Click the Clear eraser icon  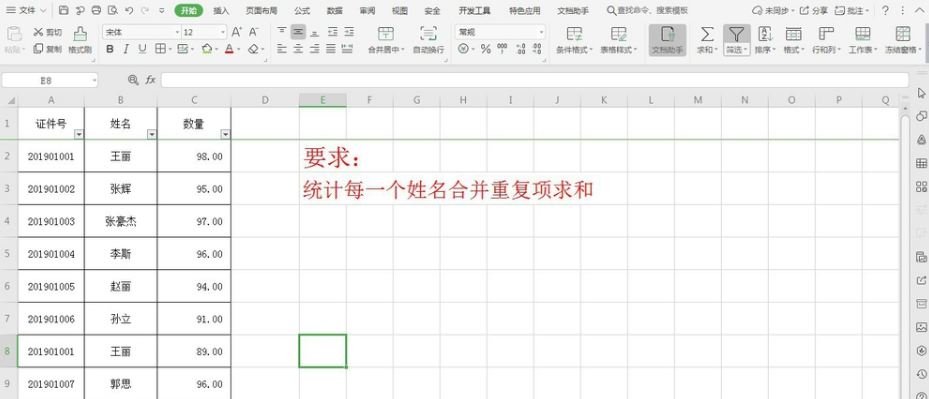254,49
